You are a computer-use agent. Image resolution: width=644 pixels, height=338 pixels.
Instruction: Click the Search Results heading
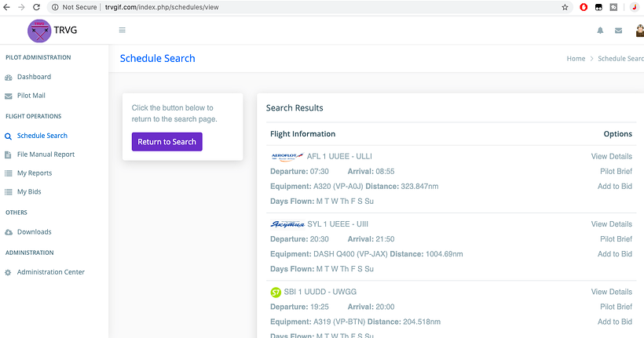[295, 108]
